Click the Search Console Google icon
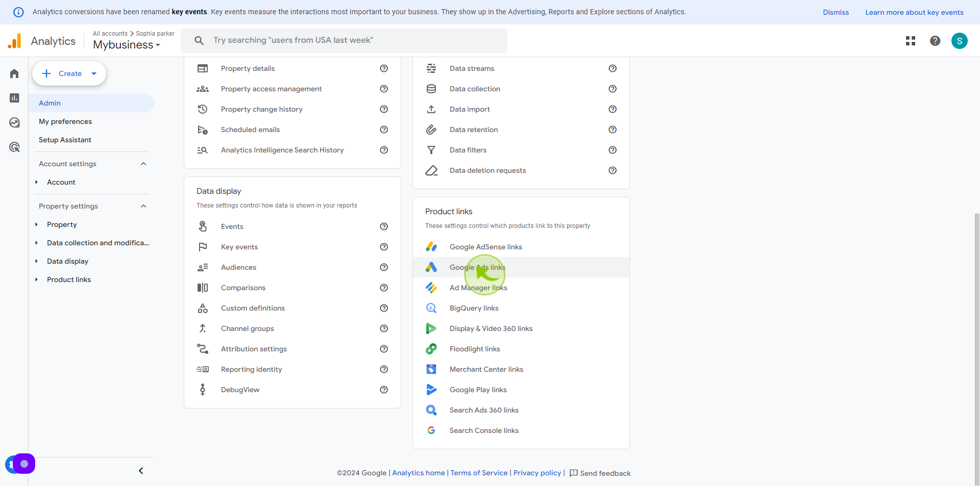980x486 pixels. [431, 430]
